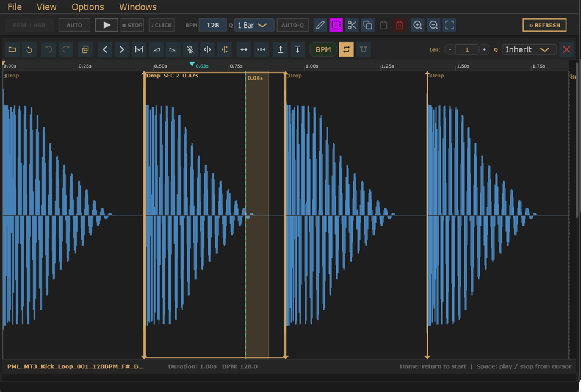Open the Inherit quantize dropdown
581x392 pixels.
pos(529,49)
